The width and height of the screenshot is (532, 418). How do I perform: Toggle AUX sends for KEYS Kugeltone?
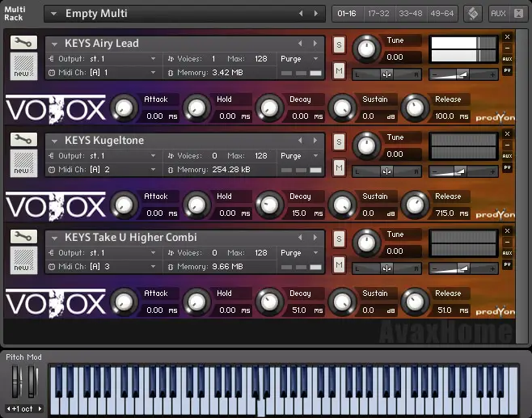(x=507, y=156)
